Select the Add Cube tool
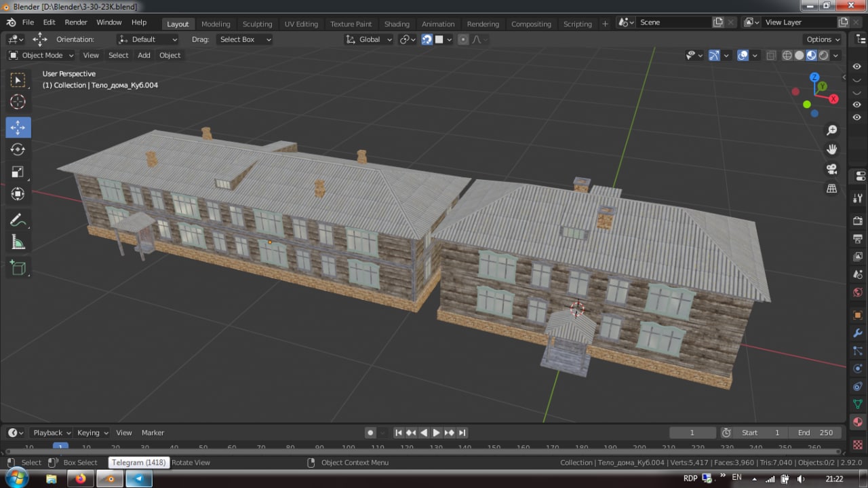This screenshot has width=868, height=488. click(x=18, y=268)
